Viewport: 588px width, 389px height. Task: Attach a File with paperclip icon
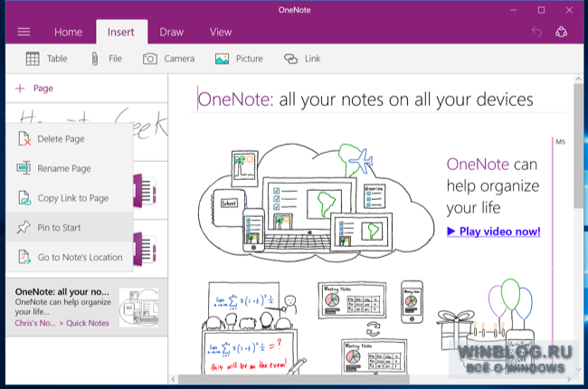[107, 59]
